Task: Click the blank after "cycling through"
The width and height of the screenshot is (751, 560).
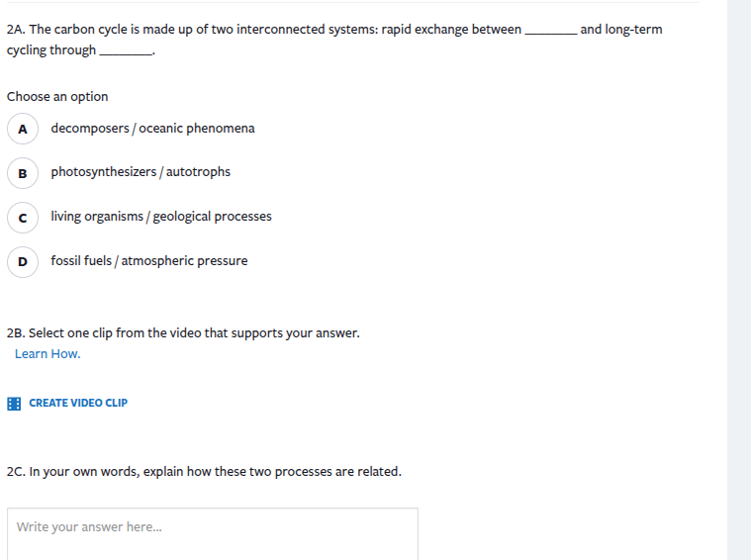Action: click(126, 51)
